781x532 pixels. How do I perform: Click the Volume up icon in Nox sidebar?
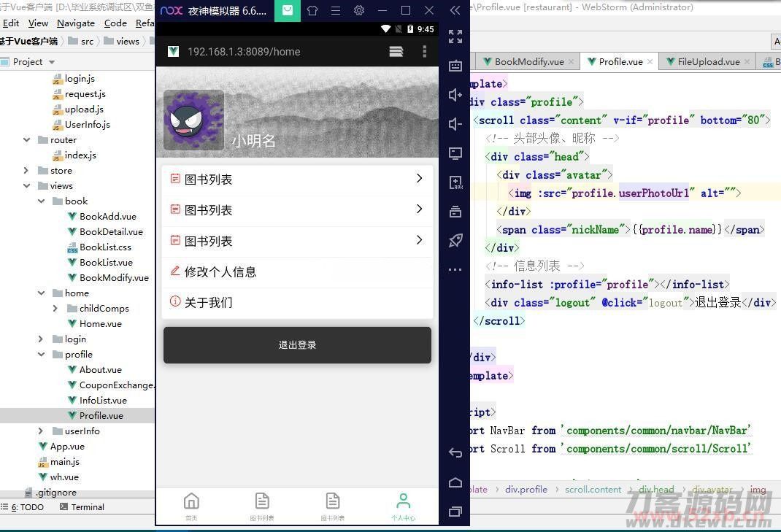[x=455, y=95]
